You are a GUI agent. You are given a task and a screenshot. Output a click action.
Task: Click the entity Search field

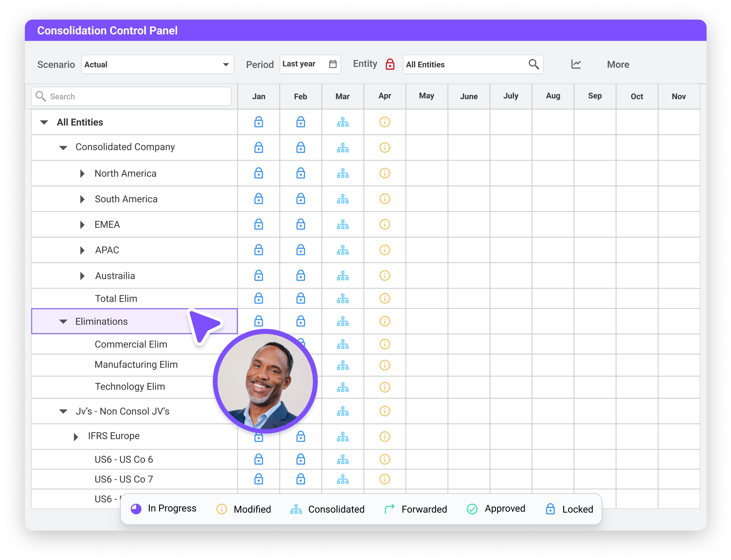131,96
